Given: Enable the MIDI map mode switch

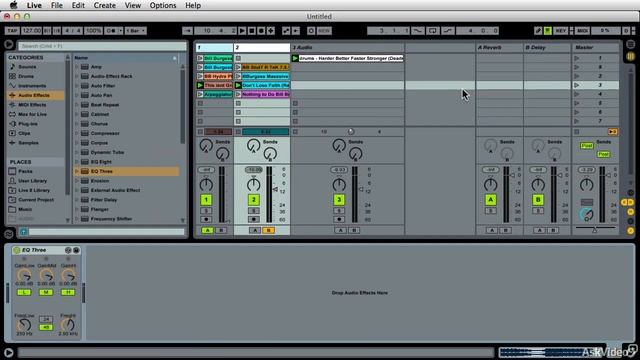Looking at the screenshot, I should click(x=582, y=31).
